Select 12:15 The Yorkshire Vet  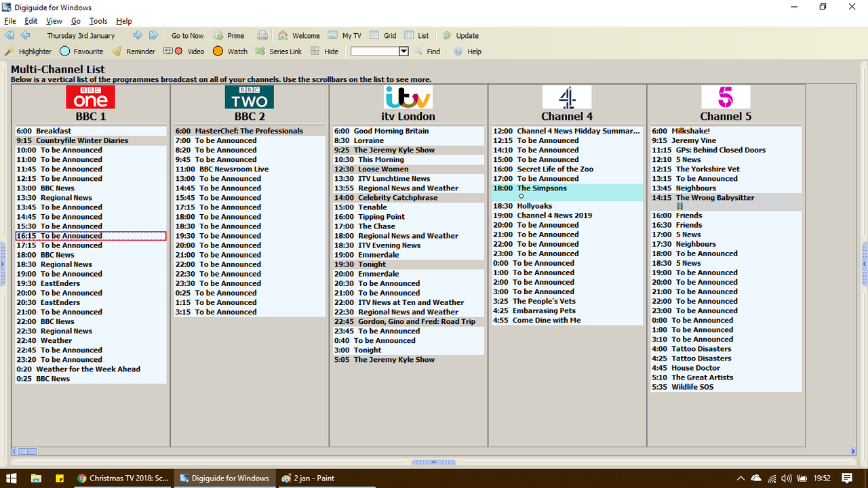pos(726,169)
